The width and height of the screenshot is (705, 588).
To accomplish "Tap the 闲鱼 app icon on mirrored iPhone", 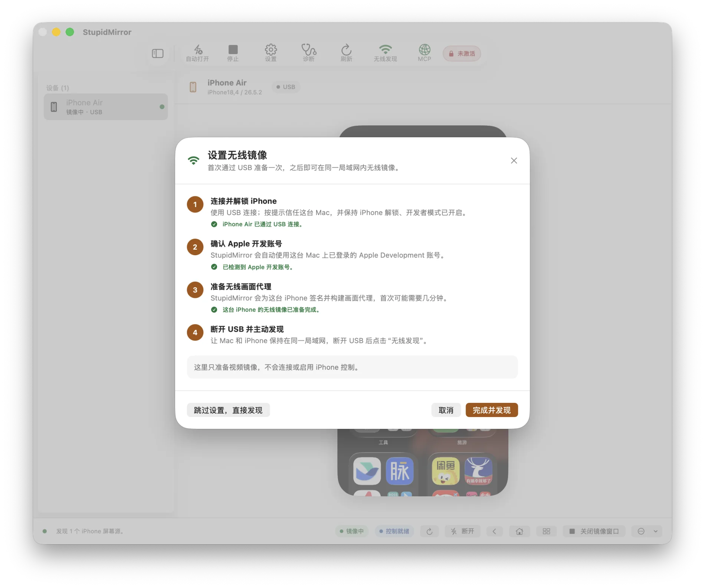I will pos(446,471).
